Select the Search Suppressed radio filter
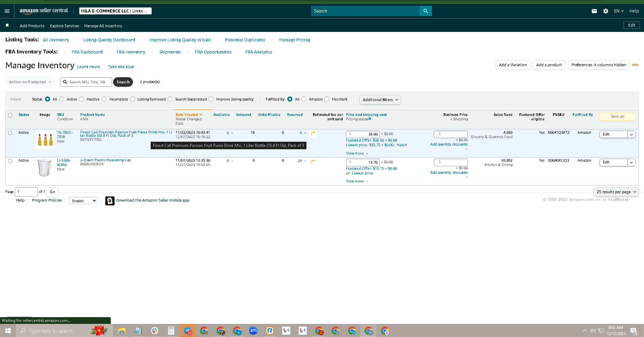 click(x=170, y=99)
